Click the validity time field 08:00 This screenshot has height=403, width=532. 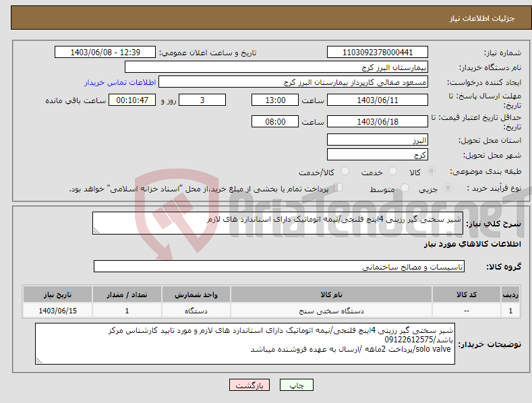(275, 121)
